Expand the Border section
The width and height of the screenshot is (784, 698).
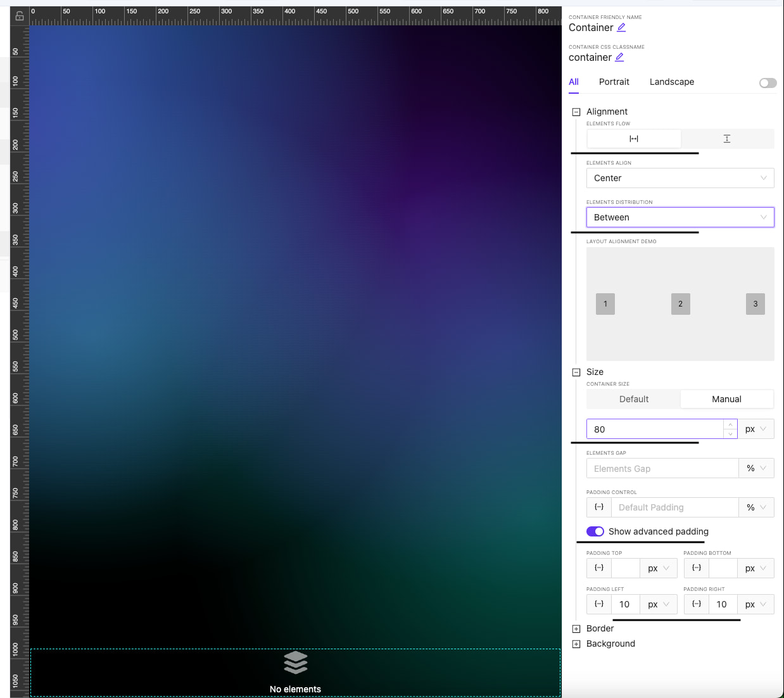tap(576, 629)
